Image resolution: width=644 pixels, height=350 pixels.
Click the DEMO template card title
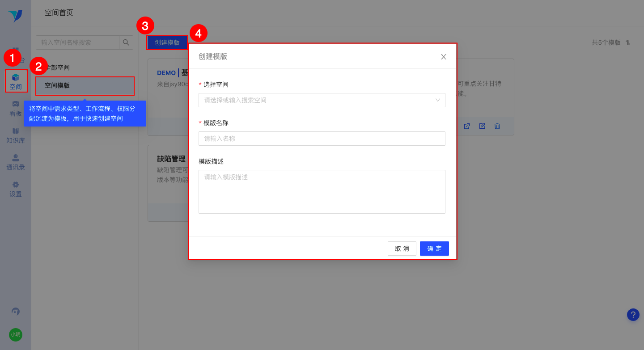(x=172, y=73)
